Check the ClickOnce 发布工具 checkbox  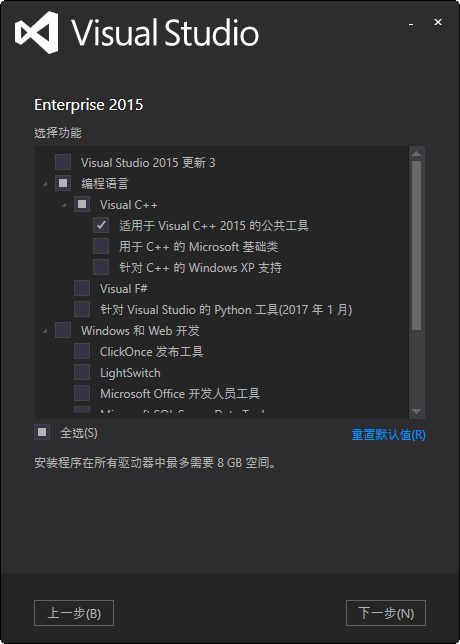pos(82,352)
